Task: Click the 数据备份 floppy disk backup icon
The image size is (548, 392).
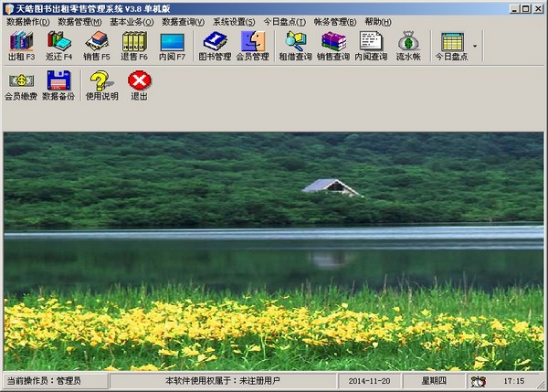Action: point(58,85)
